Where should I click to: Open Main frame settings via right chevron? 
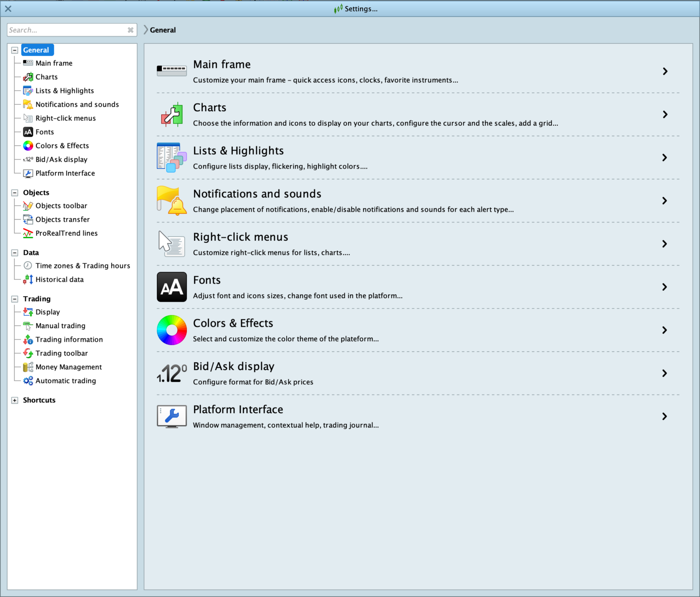pyautogui.click(x=665, y=71)
